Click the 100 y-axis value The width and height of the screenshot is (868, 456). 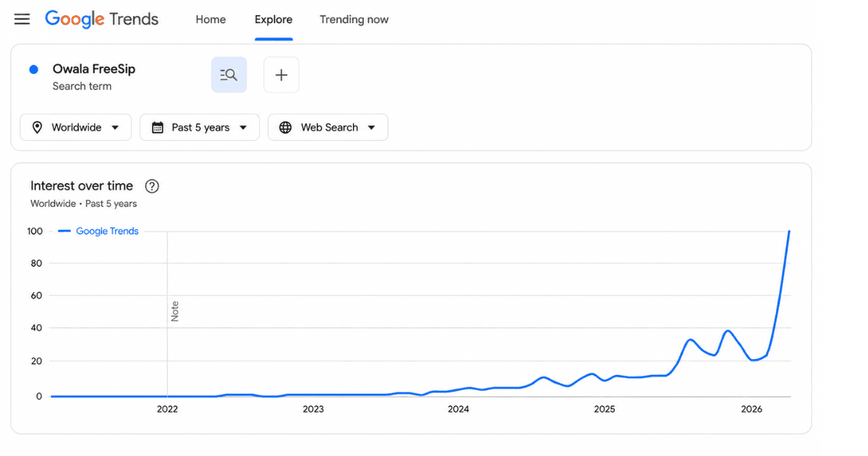35,231
